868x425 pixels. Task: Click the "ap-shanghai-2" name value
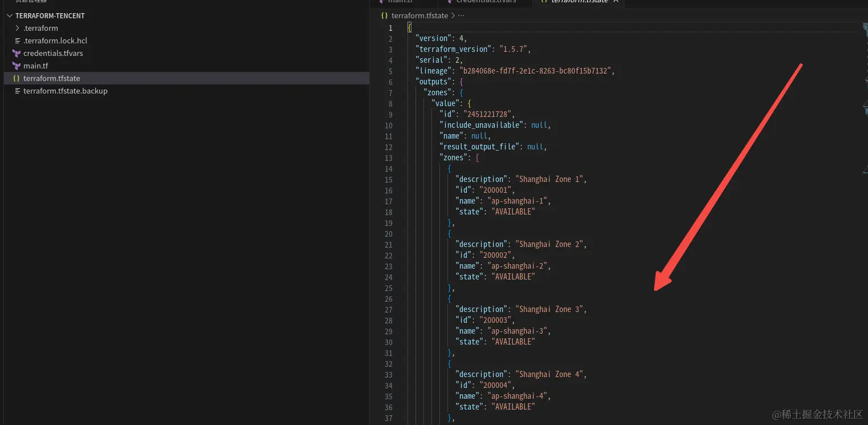517,266
